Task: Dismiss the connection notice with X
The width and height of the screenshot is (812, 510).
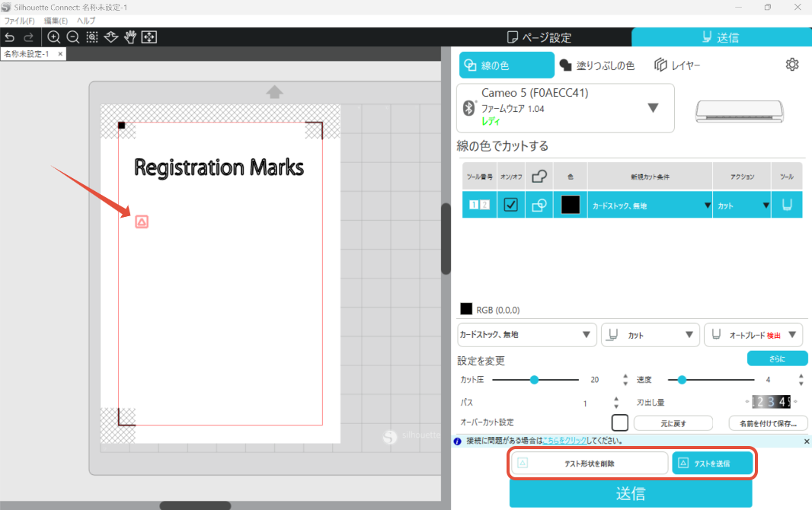Action: [807, 441]
